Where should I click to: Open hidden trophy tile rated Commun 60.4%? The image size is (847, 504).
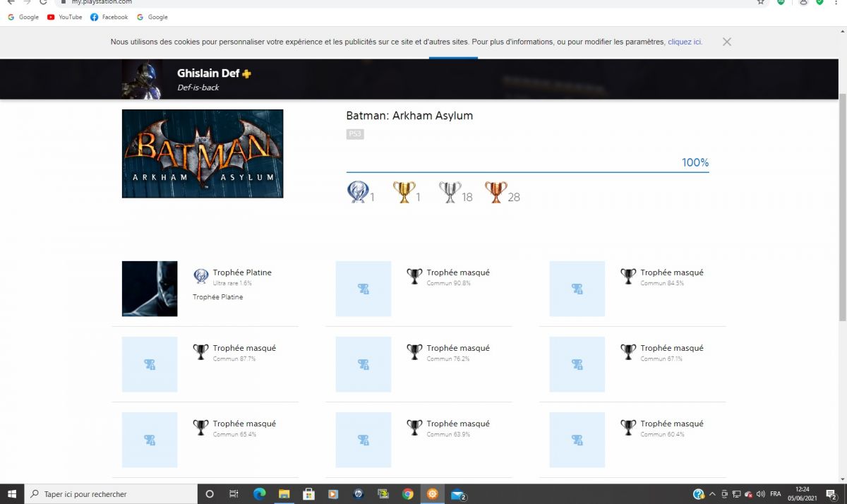[x=577, y=440]
